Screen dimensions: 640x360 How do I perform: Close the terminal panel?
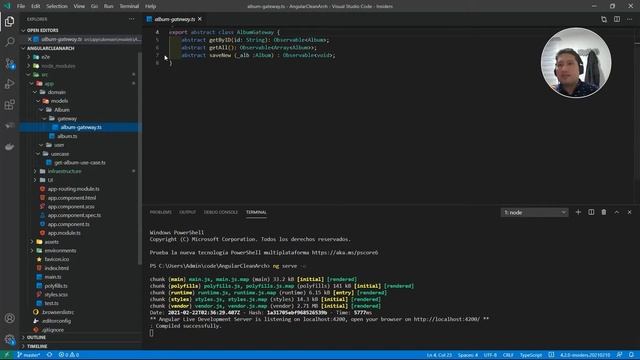(x=629, y=212)
